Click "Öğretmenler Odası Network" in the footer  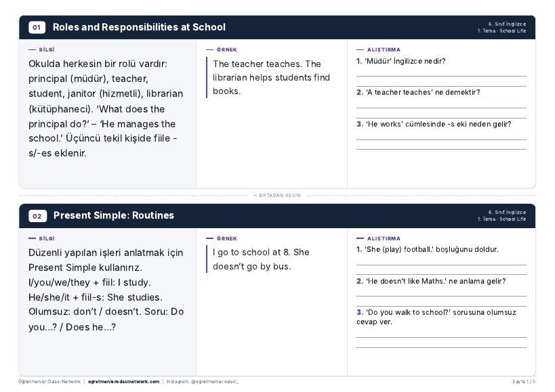click(49, 382)
